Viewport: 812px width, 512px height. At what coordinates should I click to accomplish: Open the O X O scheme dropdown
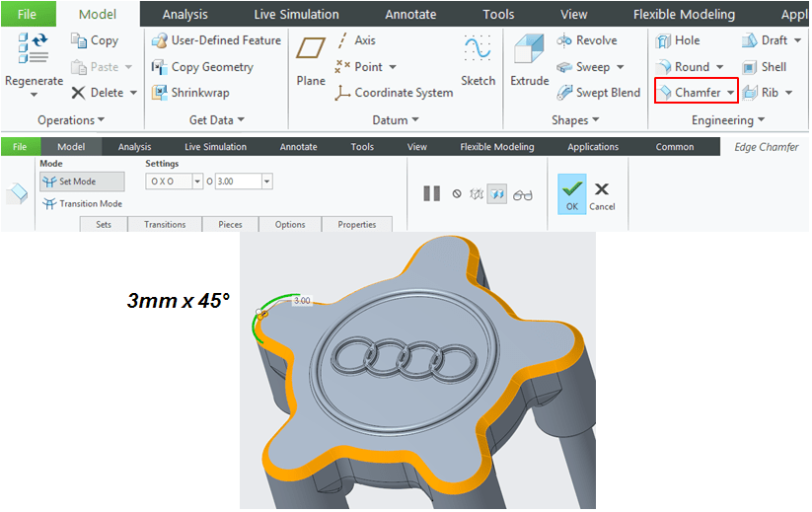[197, 182]
